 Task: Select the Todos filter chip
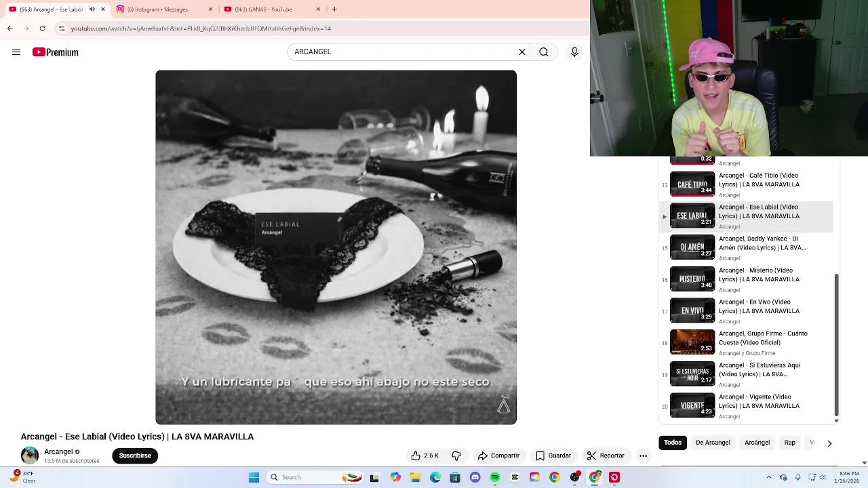[x=673, y=443]
